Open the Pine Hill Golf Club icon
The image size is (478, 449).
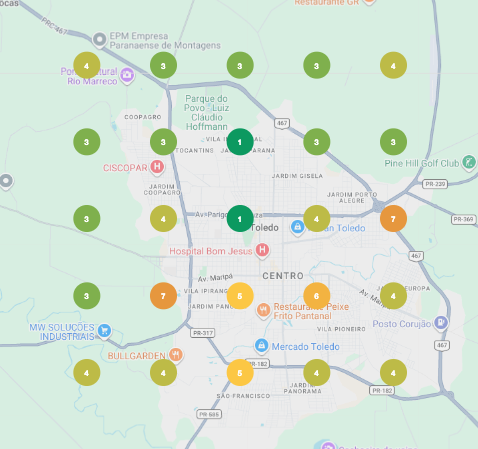pyautogui.click(x=469, y=163)
